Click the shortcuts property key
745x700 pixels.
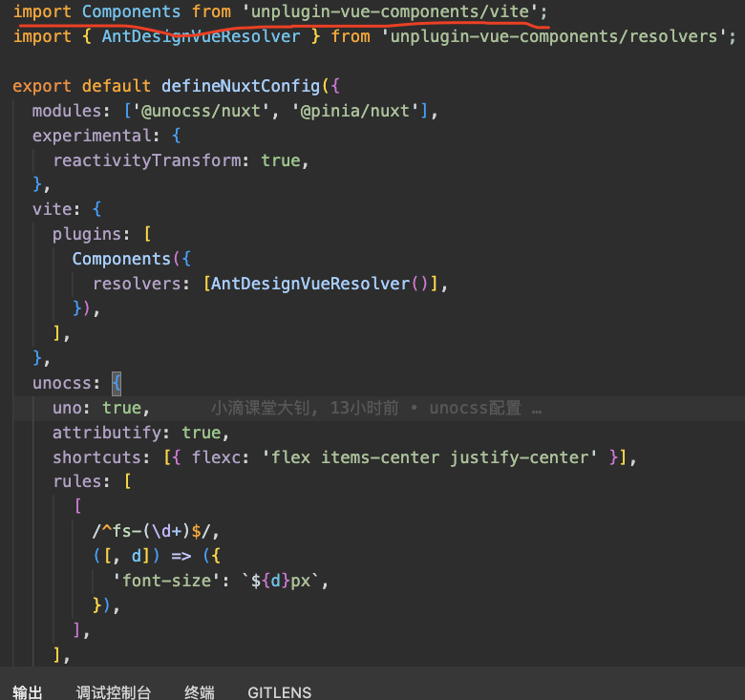(x=96, y=457)
